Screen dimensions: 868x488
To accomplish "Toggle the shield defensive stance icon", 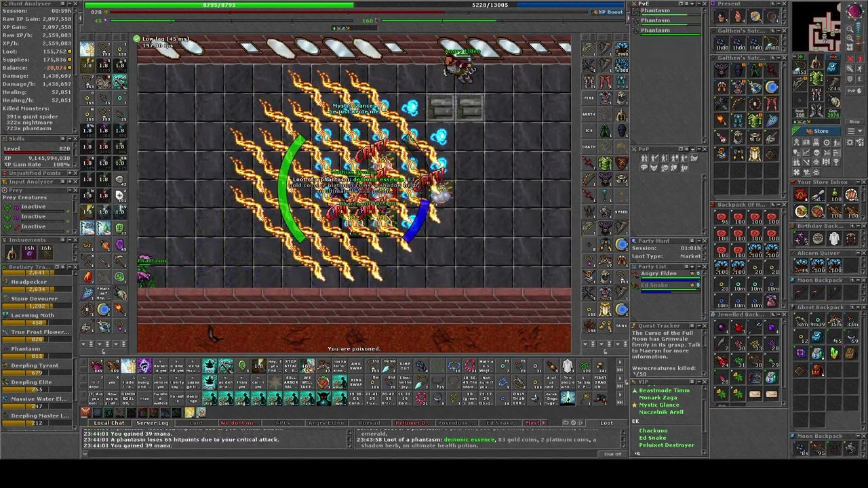I will tap(850, 79).
